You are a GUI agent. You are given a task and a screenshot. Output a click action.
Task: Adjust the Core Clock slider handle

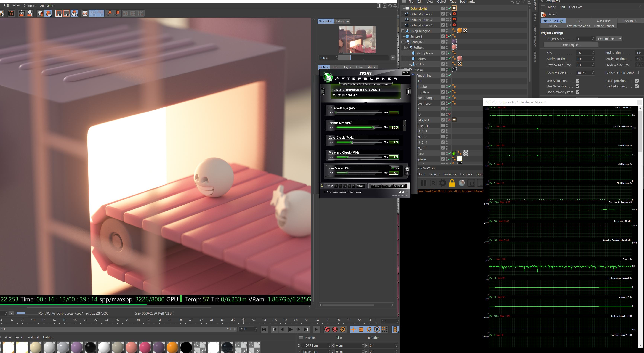[x=351, y=142]
